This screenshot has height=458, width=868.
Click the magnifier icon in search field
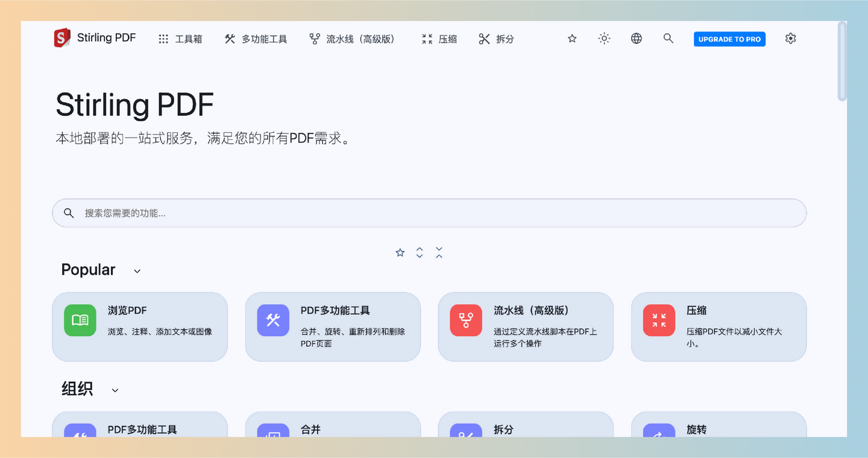point(69,213)
